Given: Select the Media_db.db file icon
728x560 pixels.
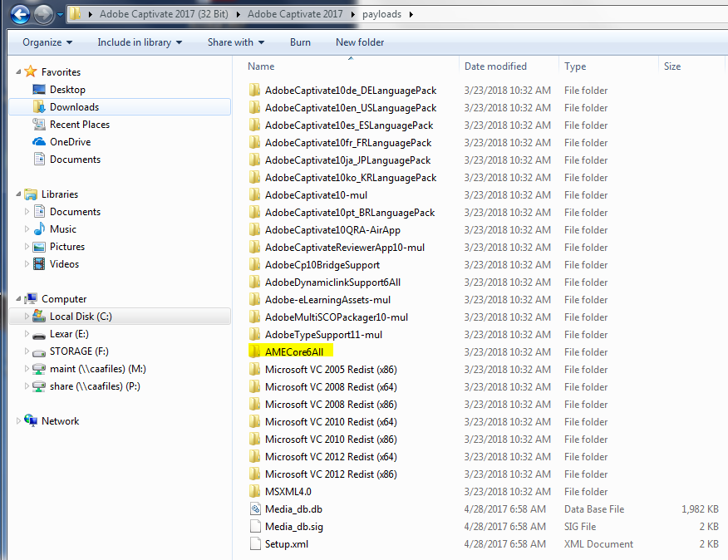Looking at the screenshot, I should coord(255,509).
